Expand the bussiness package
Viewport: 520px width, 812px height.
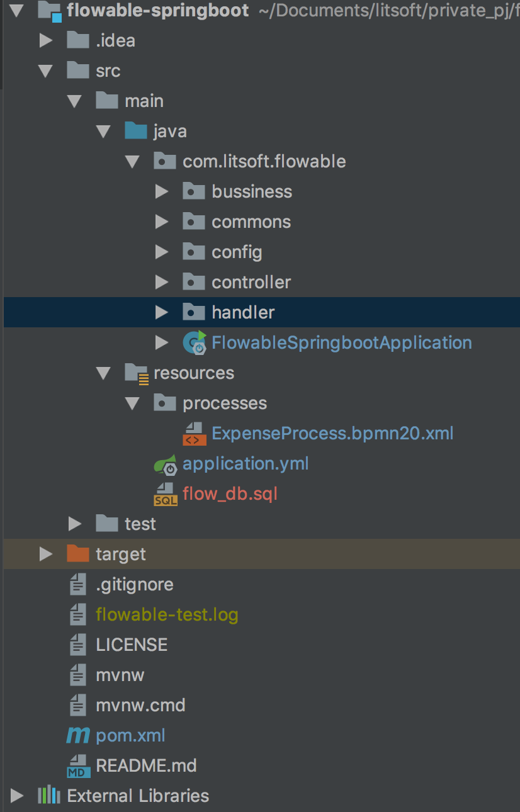coord(162,191)
